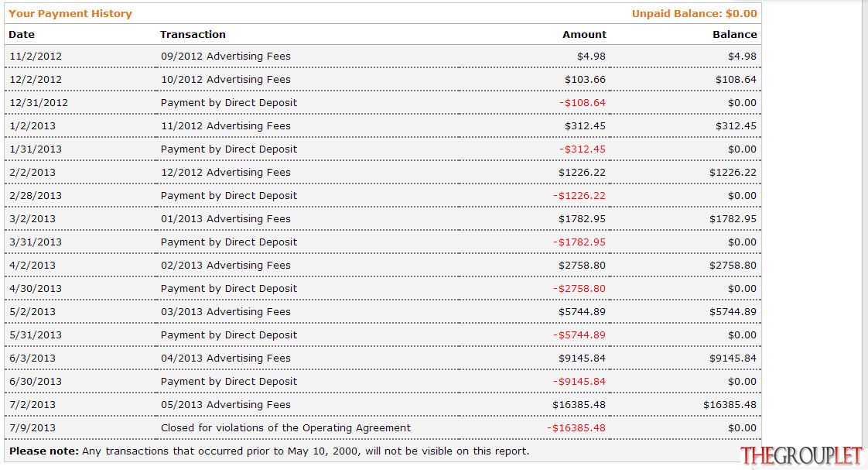
Task: Click the red -$1226.22 payment amount
Action: point(579,196)
